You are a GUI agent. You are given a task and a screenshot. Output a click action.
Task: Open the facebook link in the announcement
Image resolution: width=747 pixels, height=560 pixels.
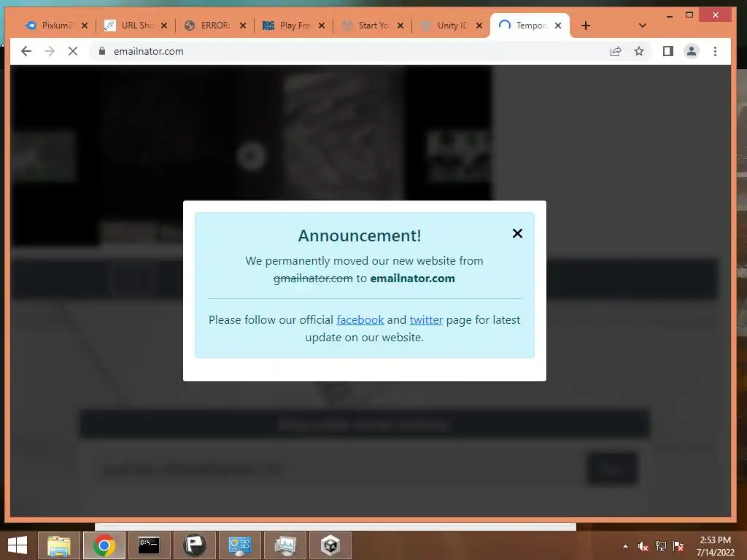tap(360, 320)
